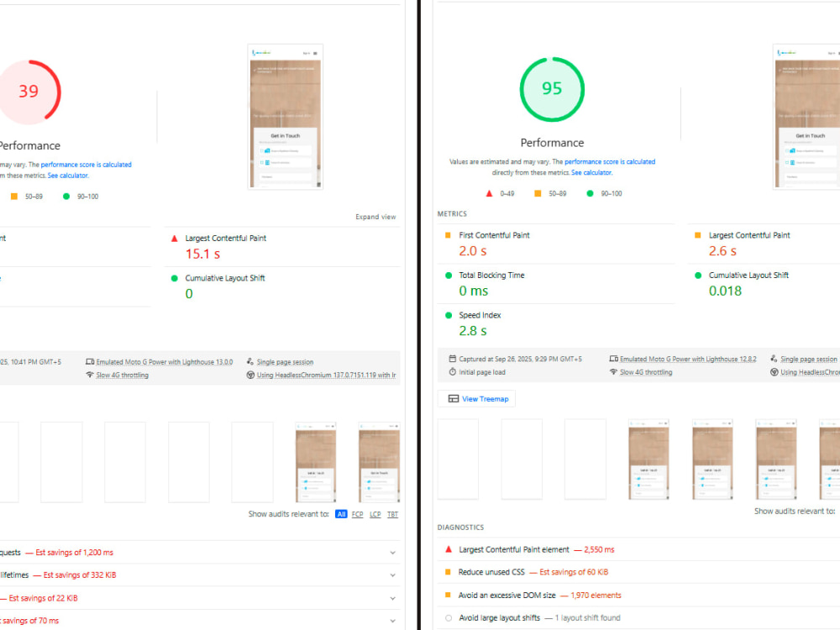Click the 2.8 s Speed Index value
Screen dimensions: 840x630
[x=472, y=331]
